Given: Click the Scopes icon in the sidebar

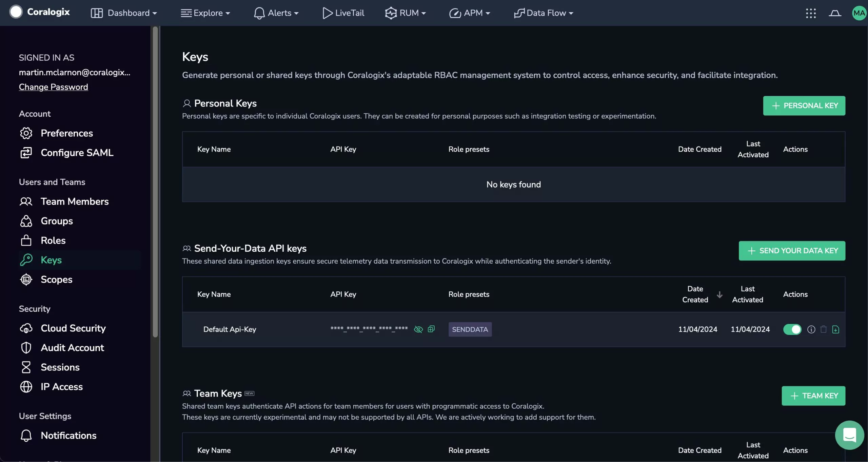Looking at the screenshot, I should click(x=26, y=280).
